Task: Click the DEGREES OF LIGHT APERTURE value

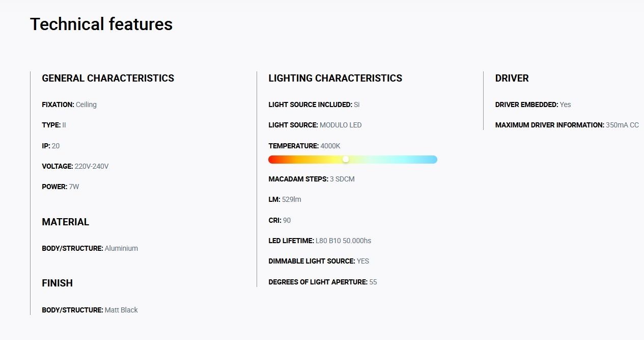Action: pyautogui.click(x=373, y=282)
